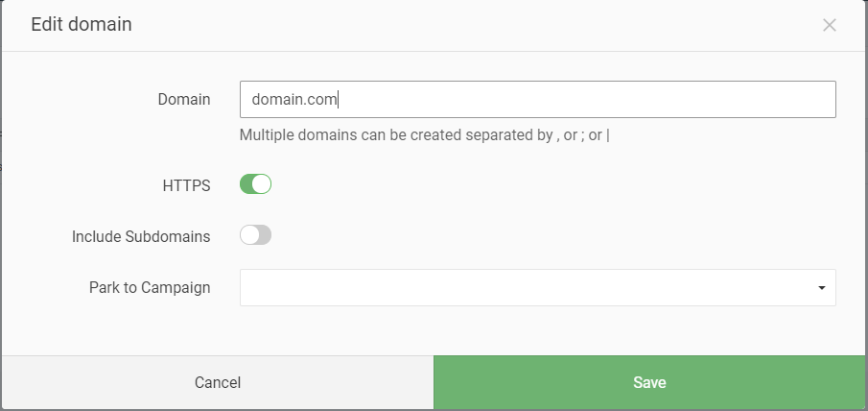Open the Park to Campaign dropdown
This screenshot has width=868, height=411.
[537, 287]
